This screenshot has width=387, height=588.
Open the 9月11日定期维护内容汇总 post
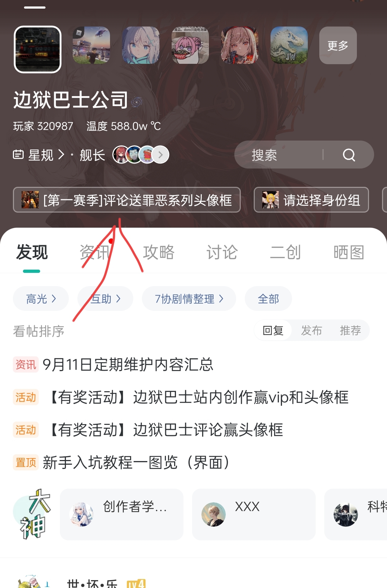128,365
